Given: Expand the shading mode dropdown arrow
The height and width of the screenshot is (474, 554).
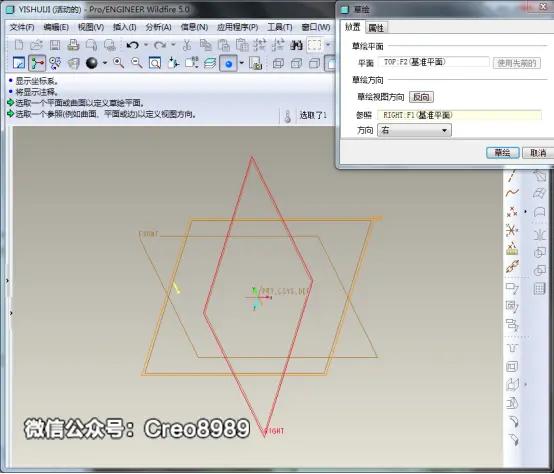Looking at the screenshot, I should (x=105, y=63).
